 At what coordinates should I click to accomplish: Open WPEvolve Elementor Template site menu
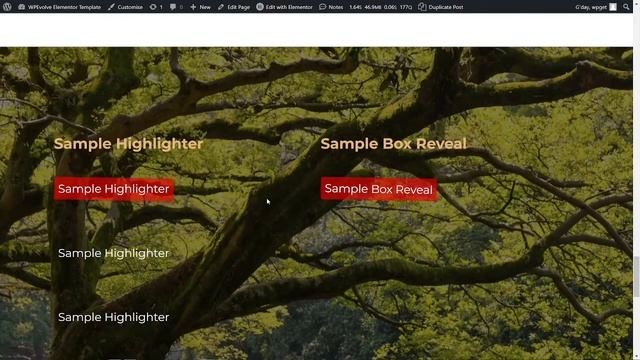(60, 7)
